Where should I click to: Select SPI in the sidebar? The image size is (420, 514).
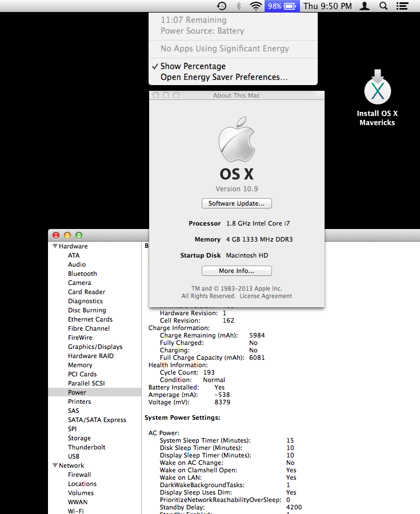(72, 429)
